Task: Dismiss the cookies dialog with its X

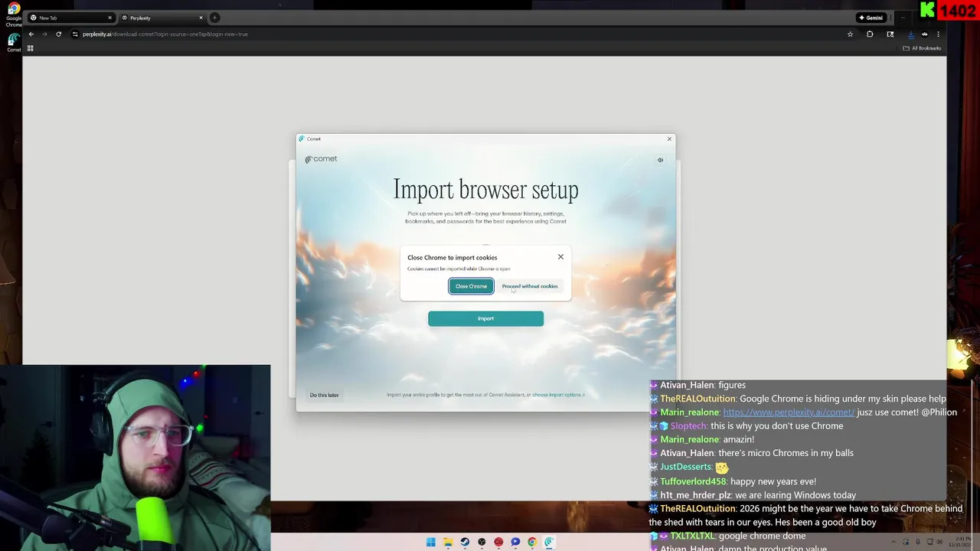Action: point(560,257)
